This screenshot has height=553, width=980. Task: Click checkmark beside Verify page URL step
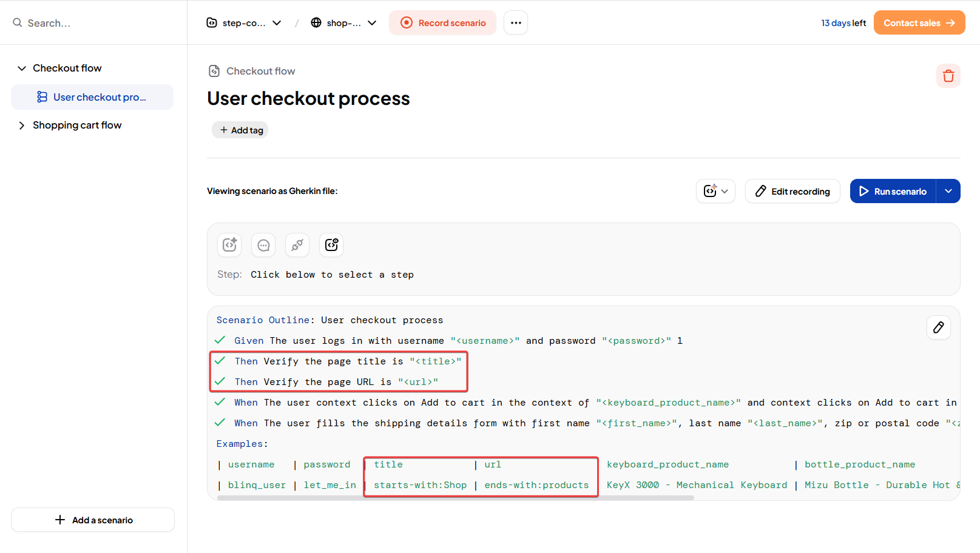coord(220,381)
